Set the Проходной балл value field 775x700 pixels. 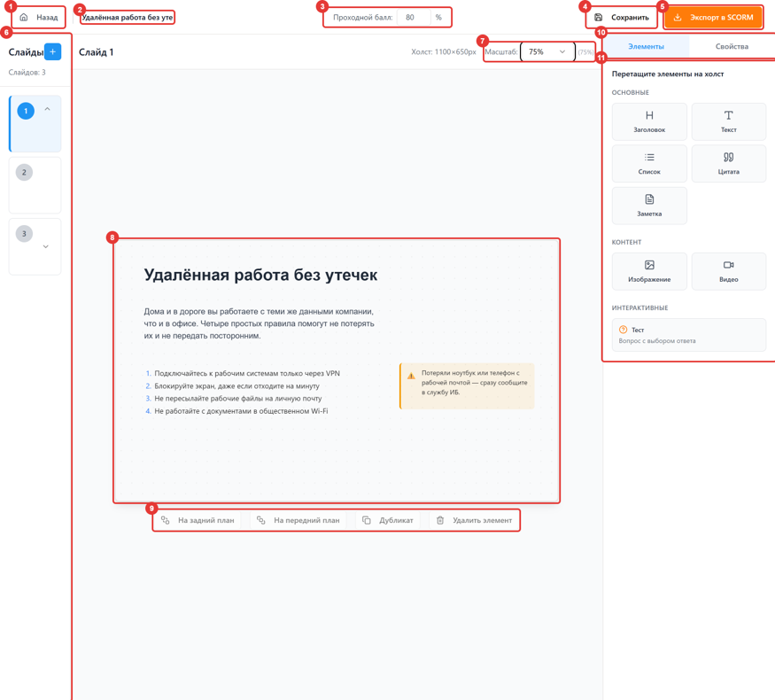[414, 18]
